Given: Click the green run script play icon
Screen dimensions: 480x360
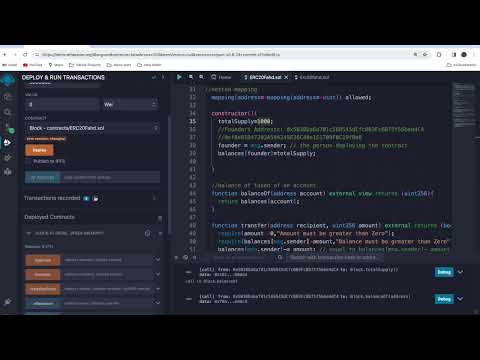Looking at the screenshot, I should (x=179, y=77).
